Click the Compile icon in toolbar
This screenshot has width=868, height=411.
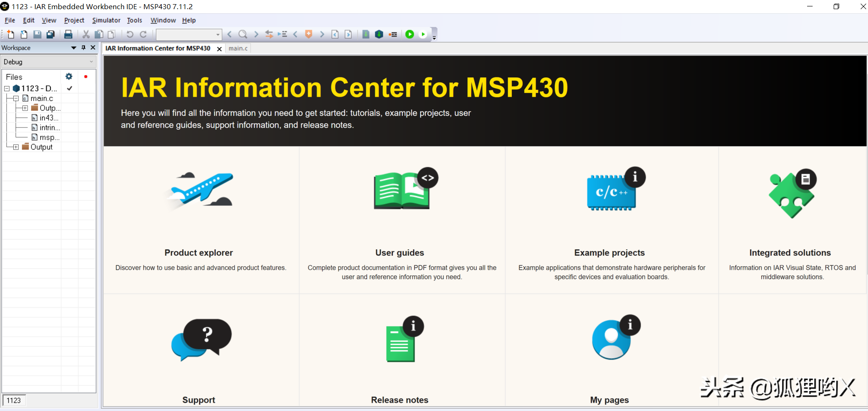coord(366,34)
